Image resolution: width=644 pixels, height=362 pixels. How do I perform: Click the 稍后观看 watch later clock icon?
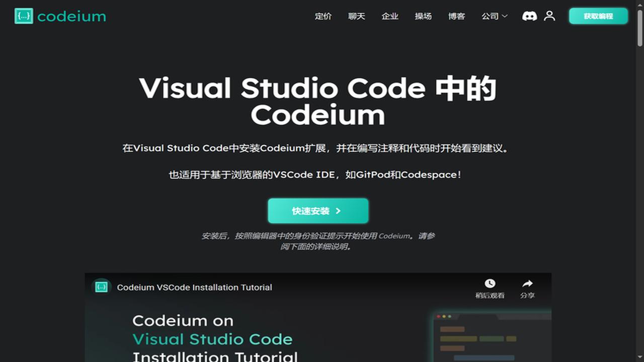tap(490, 284)
